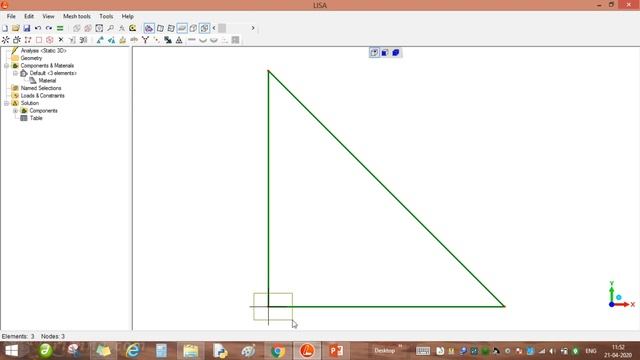Viewport: 640px width, 360px height.
Task: Click the XYZ axis orientation triad
Action: [621, 295]
